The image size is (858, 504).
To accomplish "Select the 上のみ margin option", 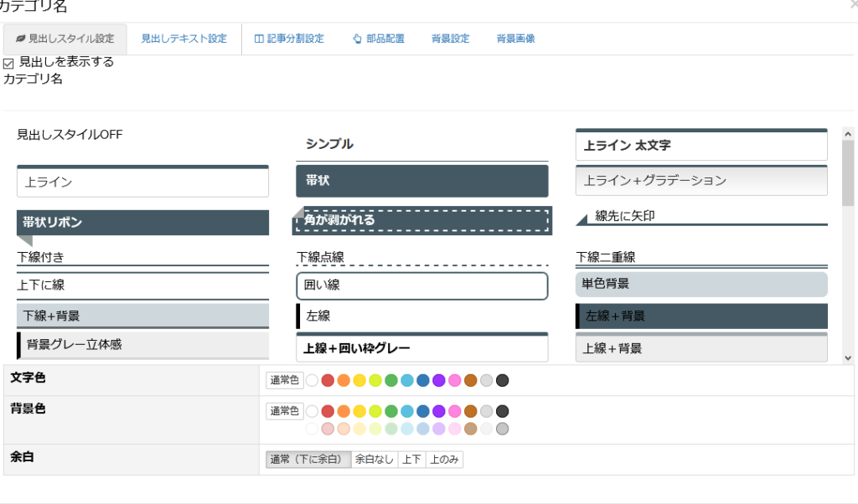I will [444, 460].
